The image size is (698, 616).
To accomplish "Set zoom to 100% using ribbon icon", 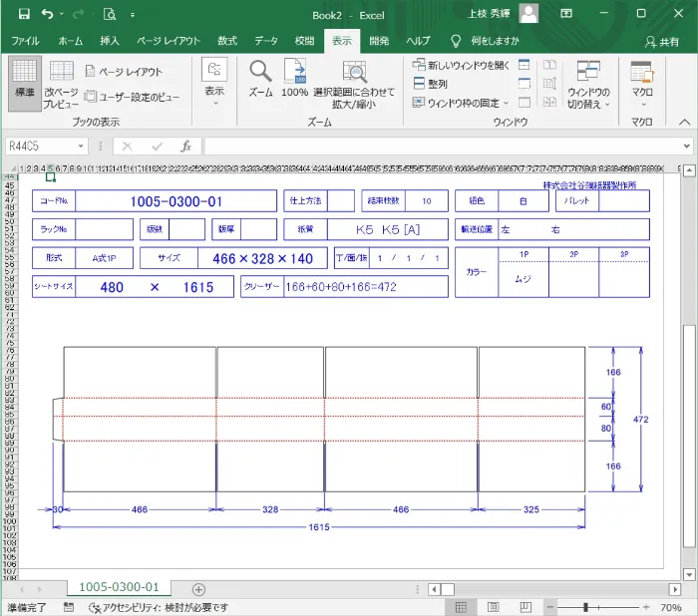I will tap(294, 78).
